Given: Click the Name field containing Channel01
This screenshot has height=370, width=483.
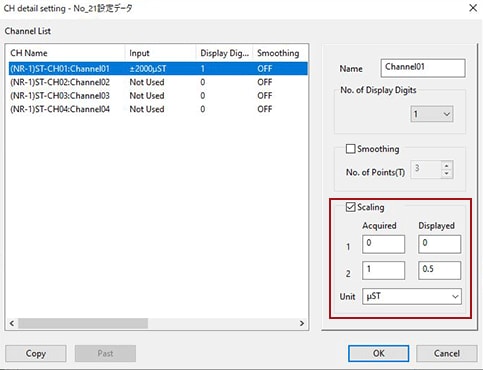Looking at the screenshot, I should [x=423, y=68].
